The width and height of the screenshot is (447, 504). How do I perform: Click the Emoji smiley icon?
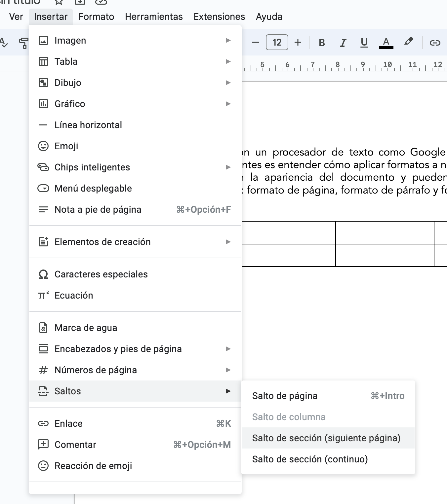coord(43,146)
